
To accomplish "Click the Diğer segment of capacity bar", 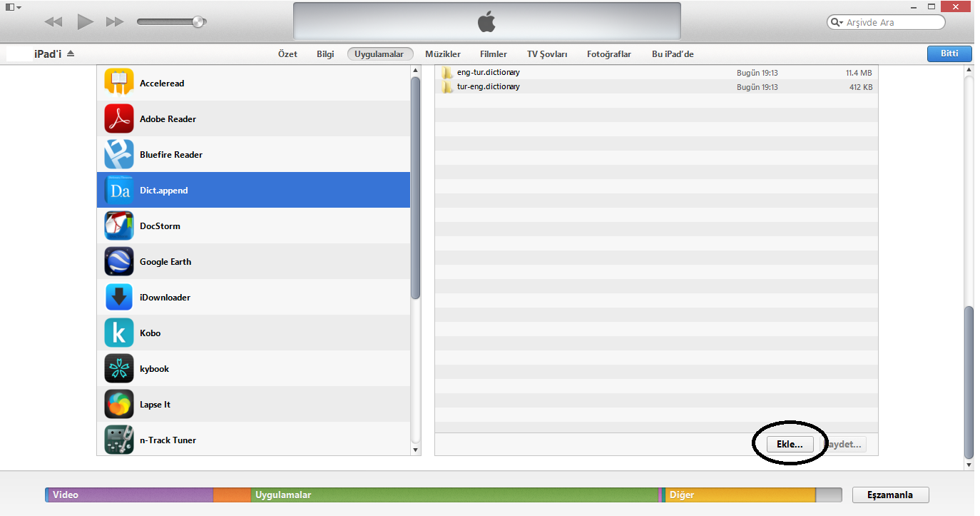I will 740,495.
